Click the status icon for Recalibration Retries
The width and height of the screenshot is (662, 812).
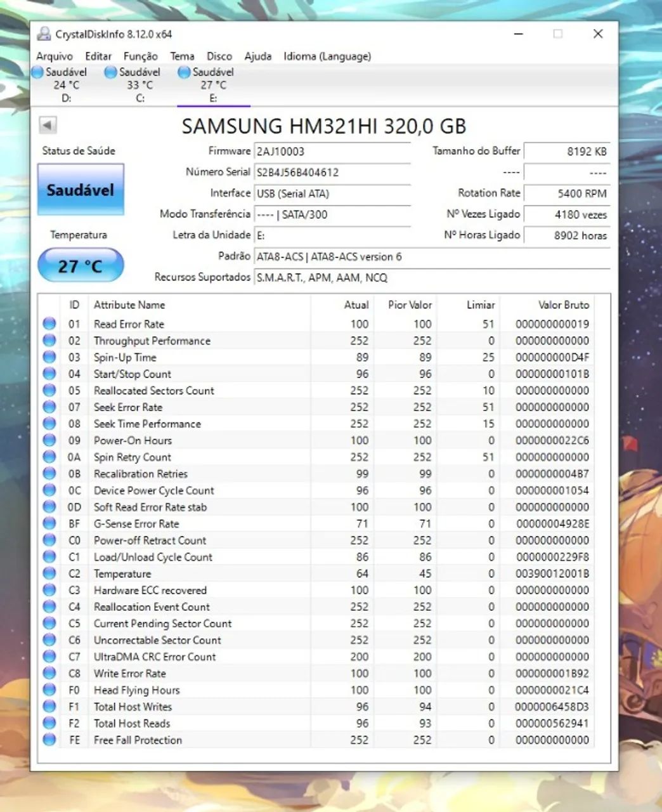pyautogui.click(x=49, y=474)
